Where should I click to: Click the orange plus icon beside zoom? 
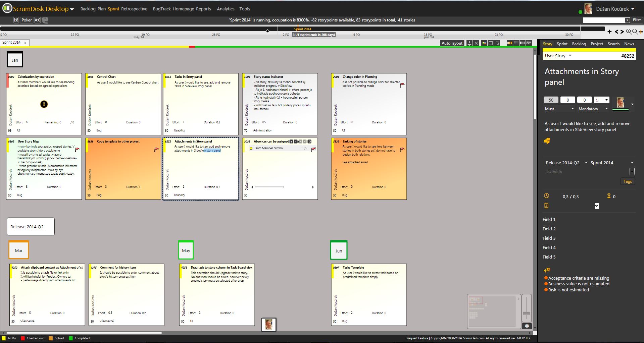(x=641, y=32)
